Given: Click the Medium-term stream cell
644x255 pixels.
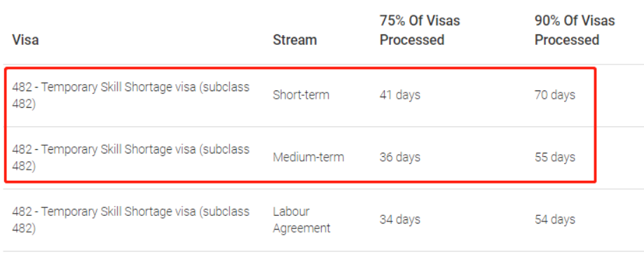Looking at the screenshot, I should click(x=308, y=158).
